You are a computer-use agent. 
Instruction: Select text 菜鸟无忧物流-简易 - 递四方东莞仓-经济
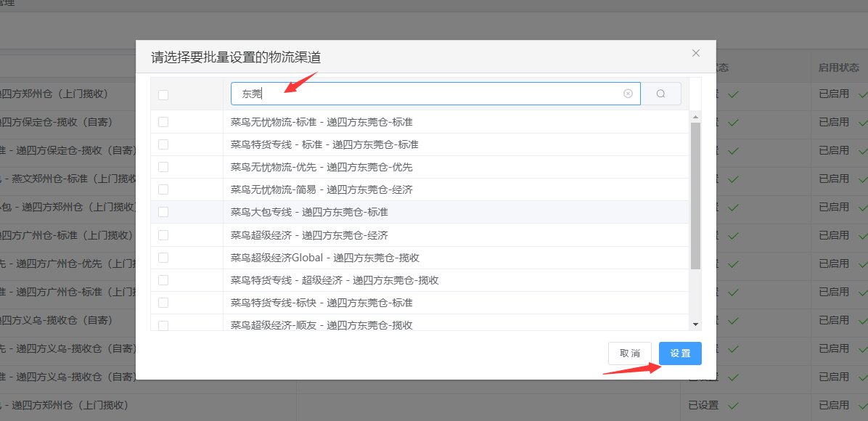pyautogui.click(x=322, y=189)
